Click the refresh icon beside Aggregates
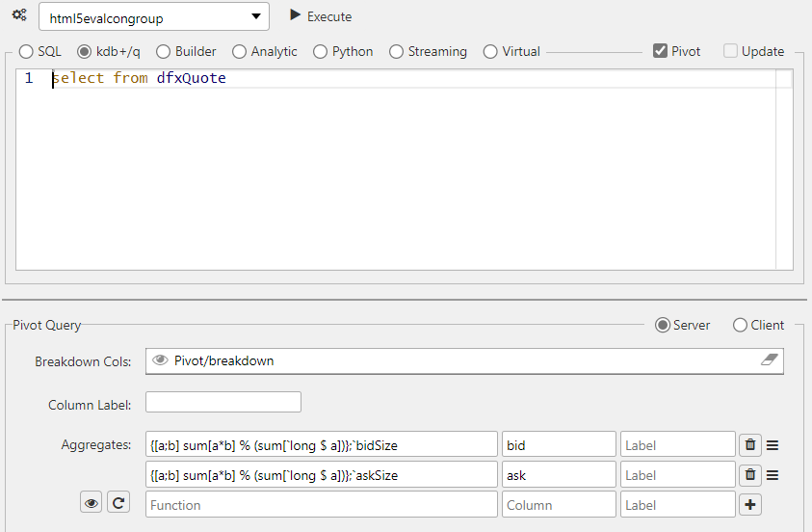 (x=118, y=502)
